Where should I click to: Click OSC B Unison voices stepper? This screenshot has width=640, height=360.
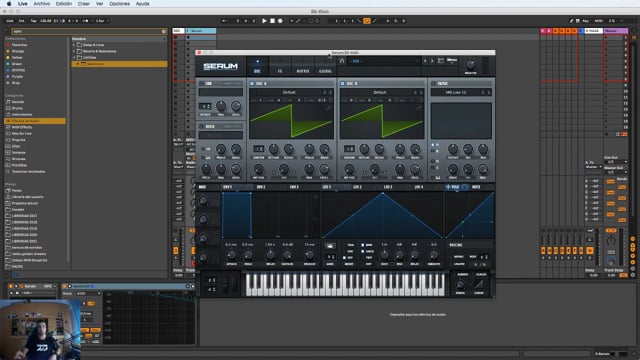[x=349, y=149]
